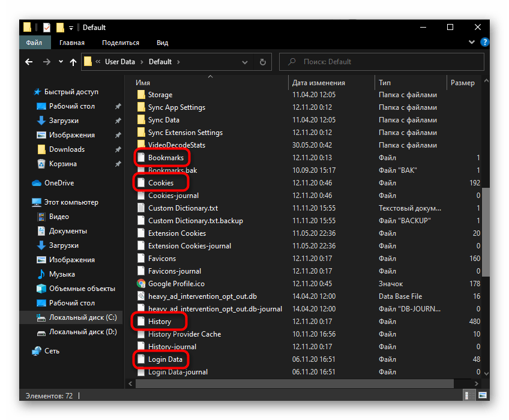The height and width of the screenshot is (420, 509).
Task: Click horizontal scrollbar right arrow
Action: tap(476, 383)
